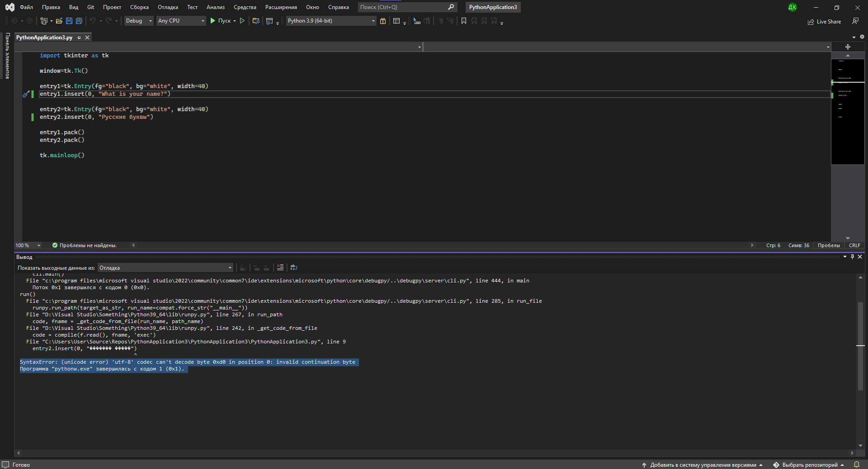
Task: Click the Стр: 6 line number indicator
Action: pos(773,245)
